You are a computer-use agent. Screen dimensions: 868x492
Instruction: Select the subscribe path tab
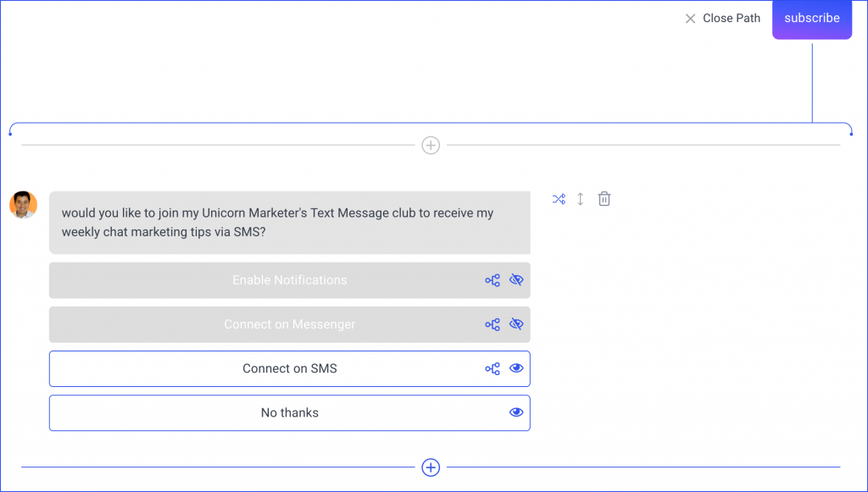[x=812, y=19]
